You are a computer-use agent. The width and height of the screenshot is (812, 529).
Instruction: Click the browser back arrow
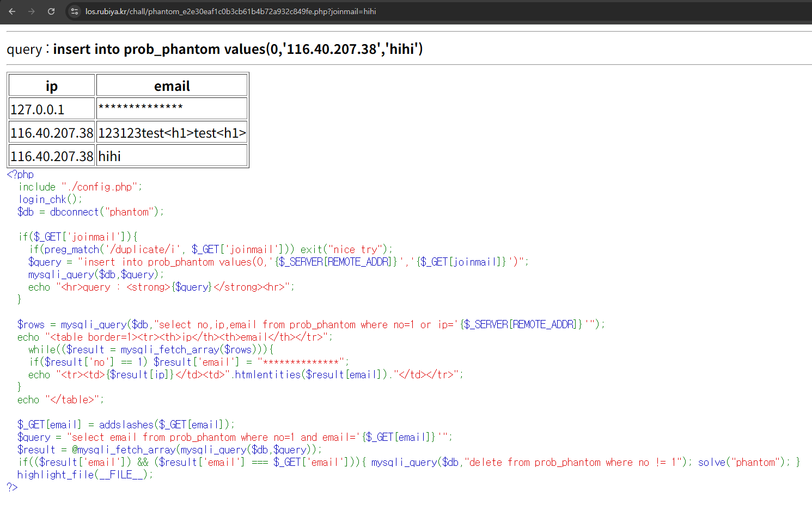coord(12,11)
